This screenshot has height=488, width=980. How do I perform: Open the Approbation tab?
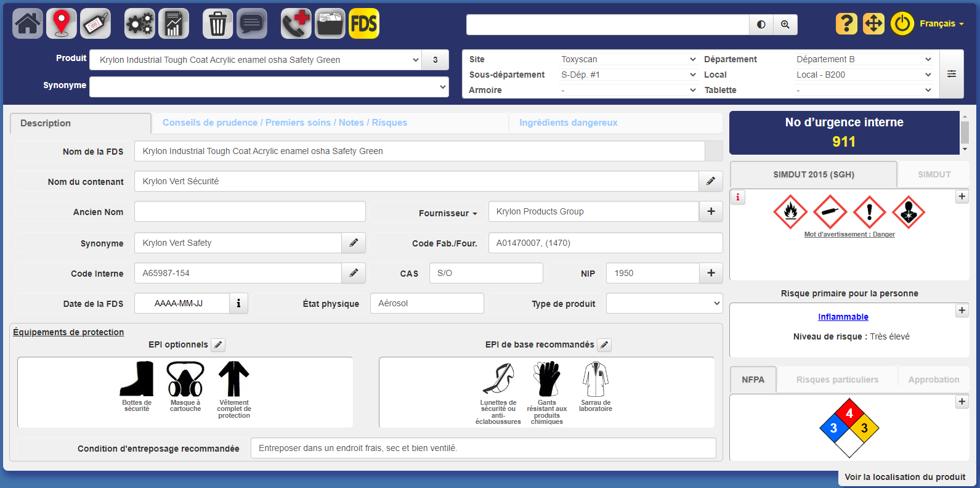coord(933,380)
